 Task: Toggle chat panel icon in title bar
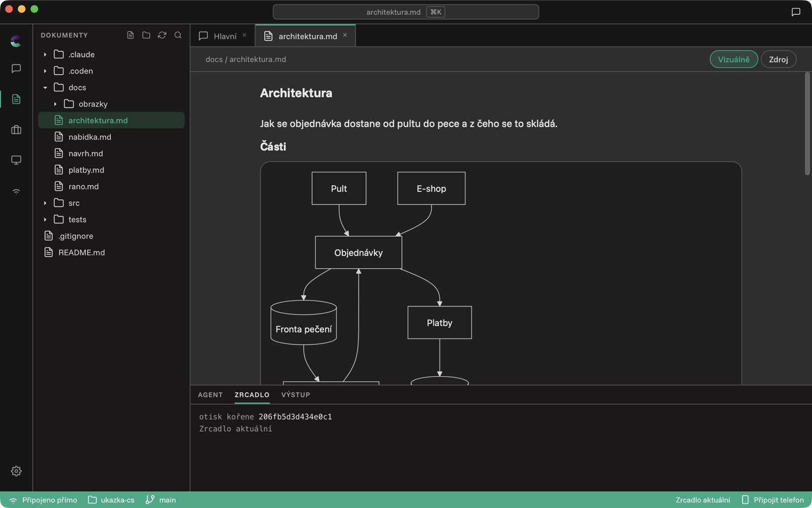tap(796, 12)
